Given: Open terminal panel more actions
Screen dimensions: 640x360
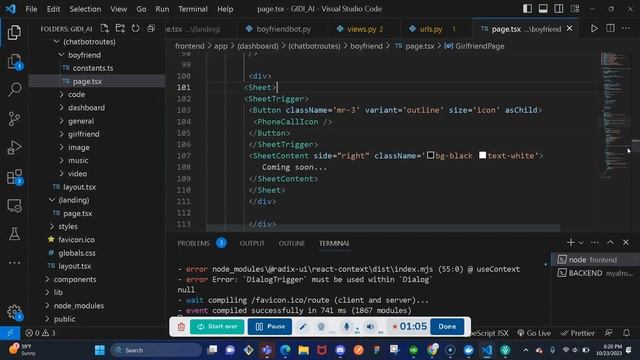Looking at the screenshot, I should (595, 242).
